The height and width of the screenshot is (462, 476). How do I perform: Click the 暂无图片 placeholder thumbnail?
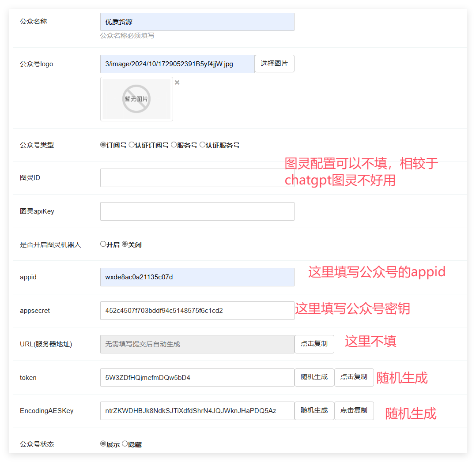(x=136, y=99)
